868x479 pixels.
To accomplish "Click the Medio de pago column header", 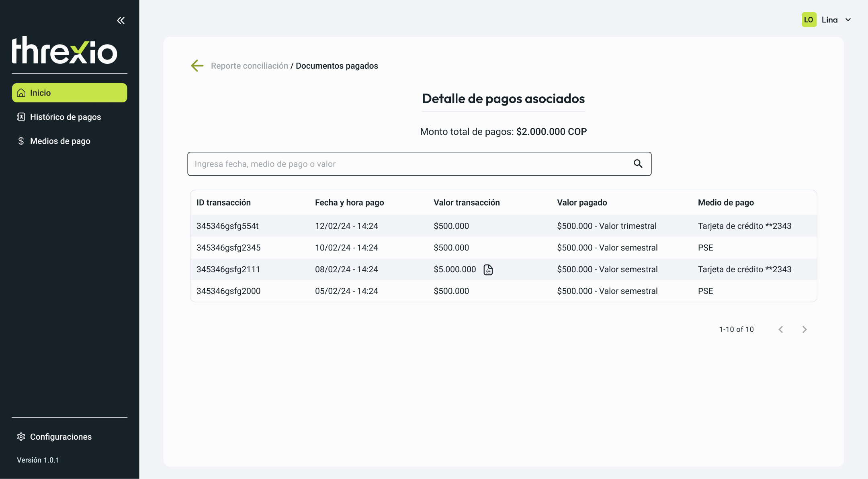I will 726,202.
